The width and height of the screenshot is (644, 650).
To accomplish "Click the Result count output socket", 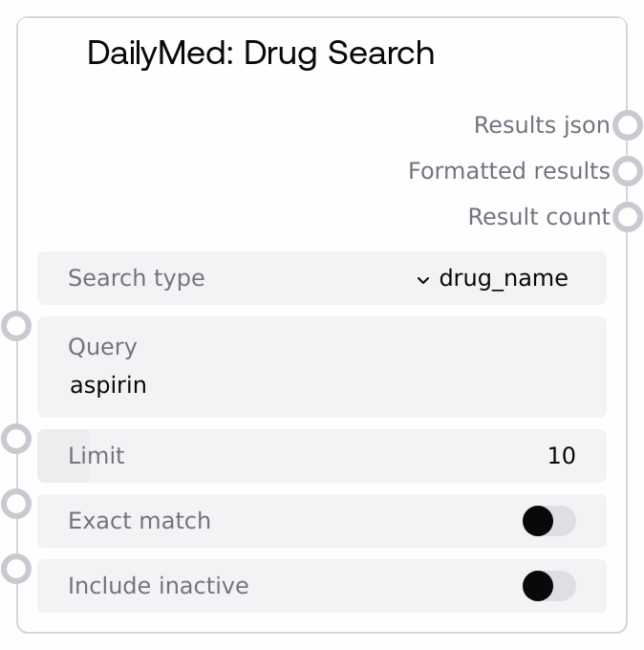I will point(627,217).
